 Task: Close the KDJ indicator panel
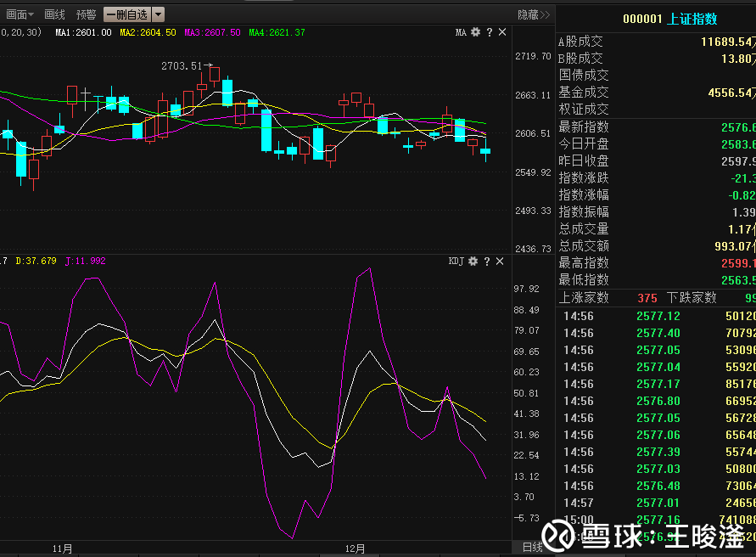coord(500,262)
